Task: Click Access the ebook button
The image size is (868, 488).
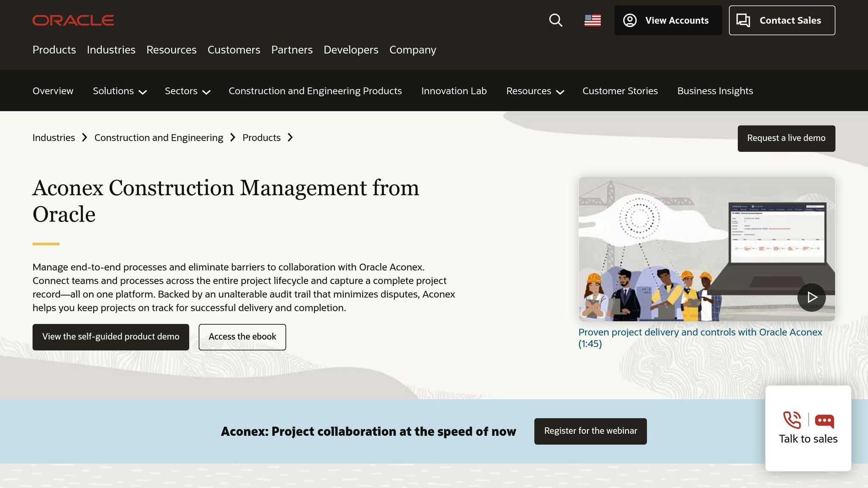Action: pos(242,337)
